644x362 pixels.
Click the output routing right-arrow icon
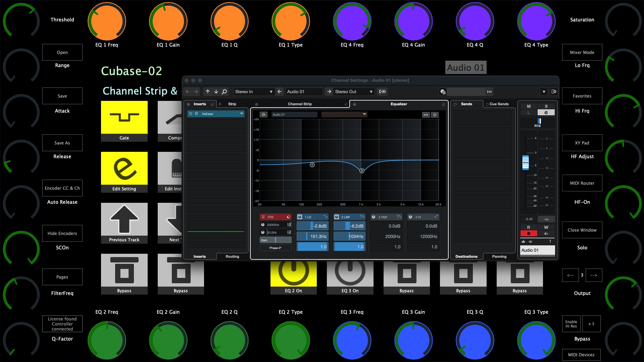coord(329,92)
